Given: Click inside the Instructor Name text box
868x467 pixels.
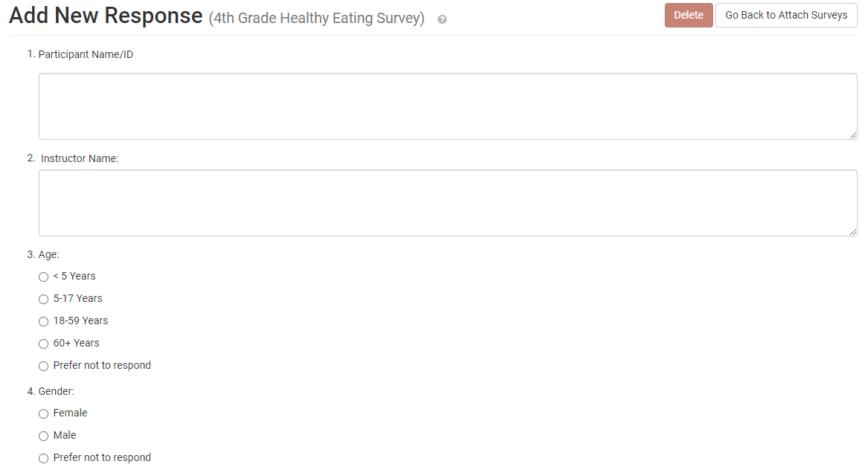Looking at the screenshot, I should point(447,202).
